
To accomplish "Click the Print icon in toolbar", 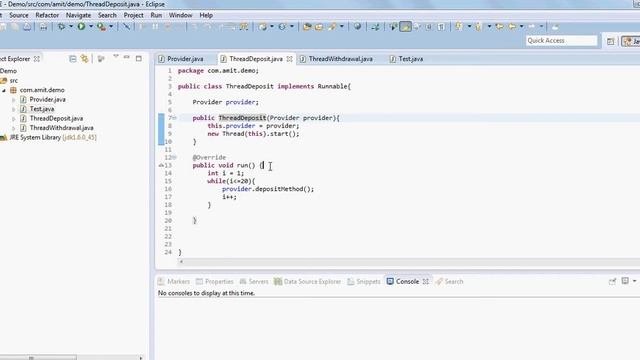I will [27, 27].
